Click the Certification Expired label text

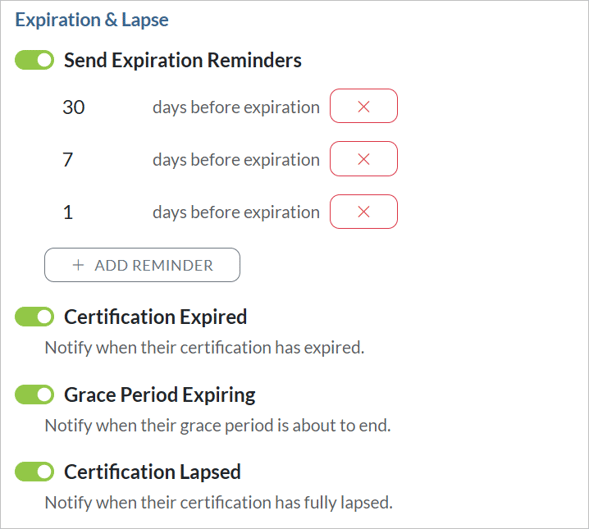pyautogui.click(x=155, y=317)
